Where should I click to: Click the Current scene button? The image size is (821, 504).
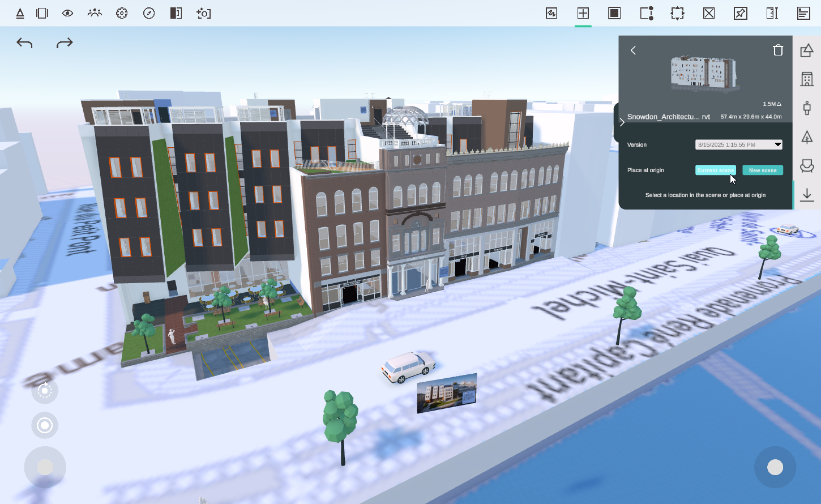pos(716,170)
